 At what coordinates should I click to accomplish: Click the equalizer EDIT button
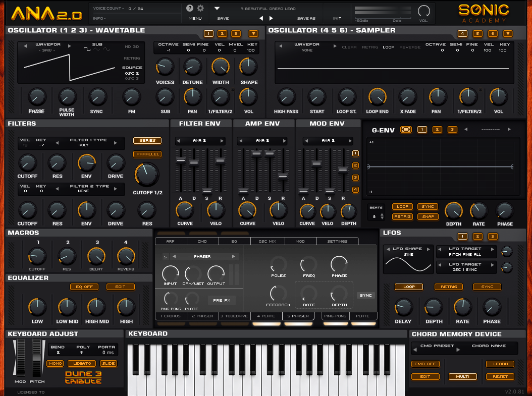pos(121,287)
